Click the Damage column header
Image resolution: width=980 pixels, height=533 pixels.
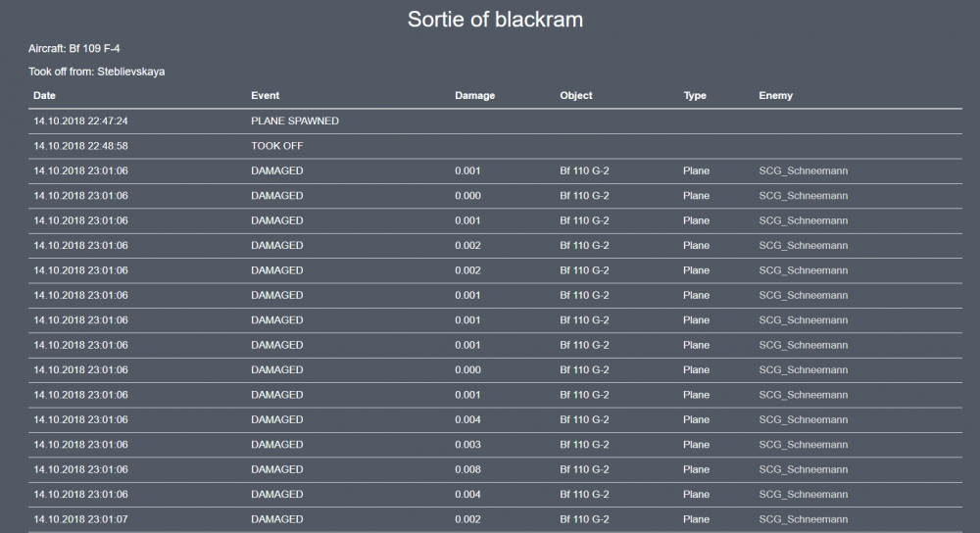(474, 96)
